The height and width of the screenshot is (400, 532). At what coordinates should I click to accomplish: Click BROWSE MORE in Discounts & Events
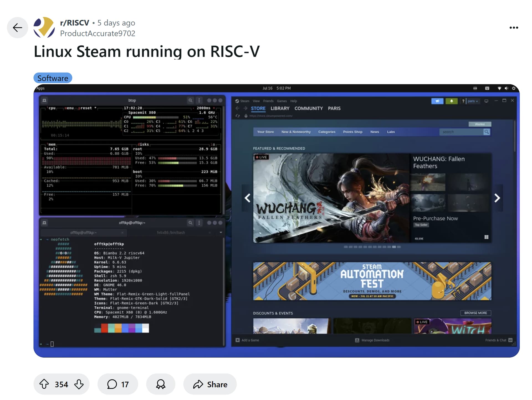[475, 313]
